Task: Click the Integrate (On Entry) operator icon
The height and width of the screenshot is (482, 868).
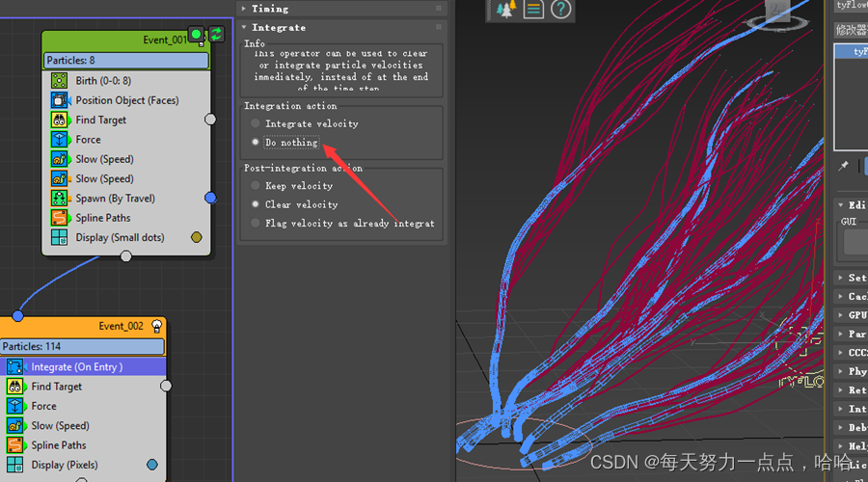Action: (x=14, y=367)
